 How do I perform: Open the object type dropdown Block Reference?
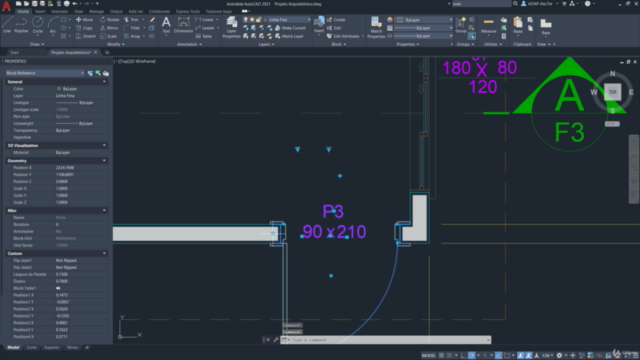[x=45, y=73]
